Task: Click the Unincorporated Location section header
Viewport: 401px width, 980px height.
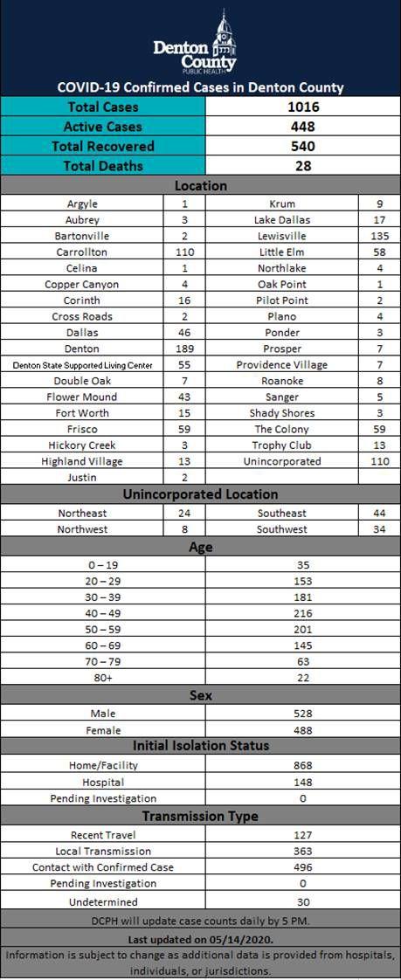Action: pos(200,494)
